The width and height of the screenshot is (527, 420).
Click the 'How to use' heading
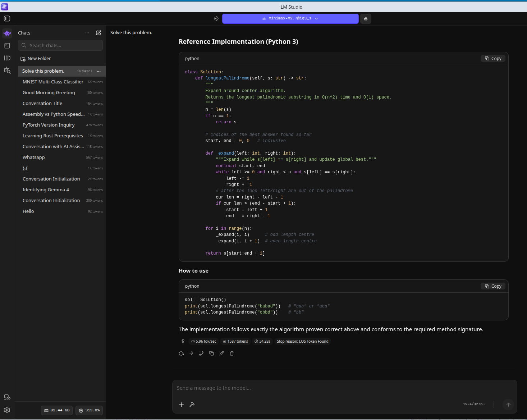point(193,271)
